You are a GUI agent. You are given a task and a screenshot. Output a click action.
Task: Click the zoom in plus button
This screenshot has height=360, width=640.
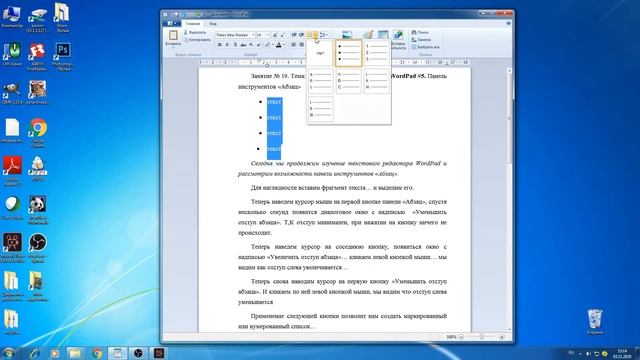(x=502, y=337)
